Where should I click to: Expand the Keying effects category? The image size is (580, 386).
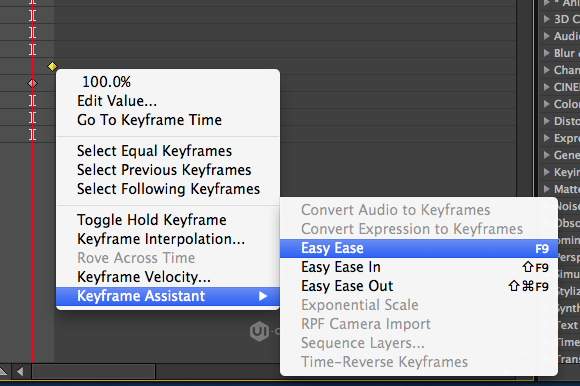point(547,172)
